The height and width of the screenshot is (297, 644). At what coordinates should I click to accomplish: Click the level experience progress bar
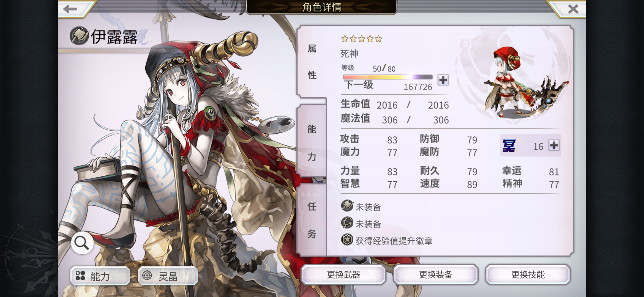point(388,77)
